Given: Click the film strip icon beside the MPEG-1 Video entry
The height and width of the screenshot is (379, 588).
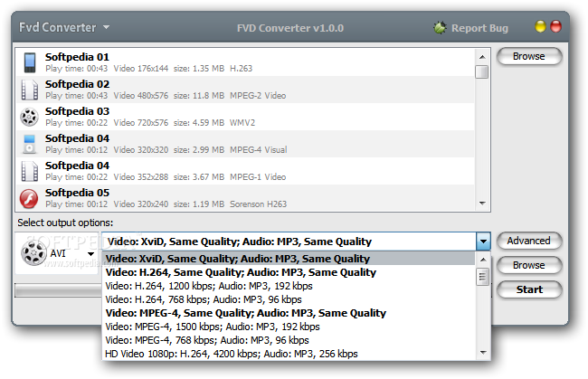Looking at the screenshot, I should pos(30,171).
